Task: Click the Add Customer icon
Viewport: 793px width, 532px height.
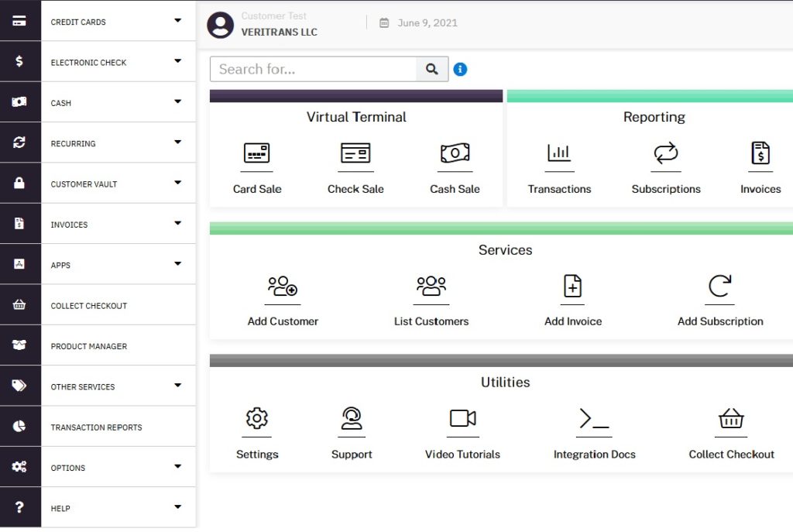Action: (283, 287)
